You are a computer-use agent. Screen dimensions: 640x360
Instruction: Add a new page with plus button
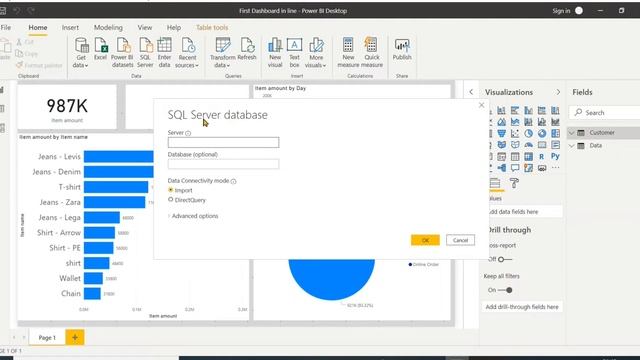pos(75,338)
